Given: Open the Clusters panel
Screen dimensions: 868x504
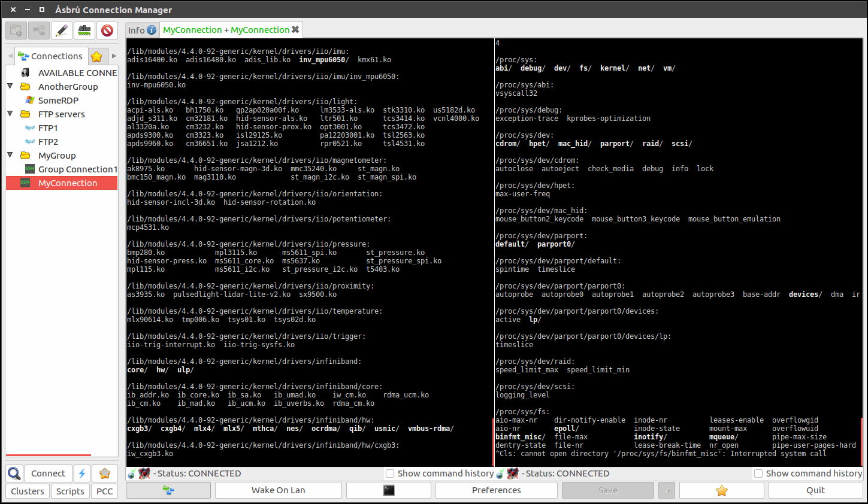Looking at the screenshot, I should click(28, 491).
